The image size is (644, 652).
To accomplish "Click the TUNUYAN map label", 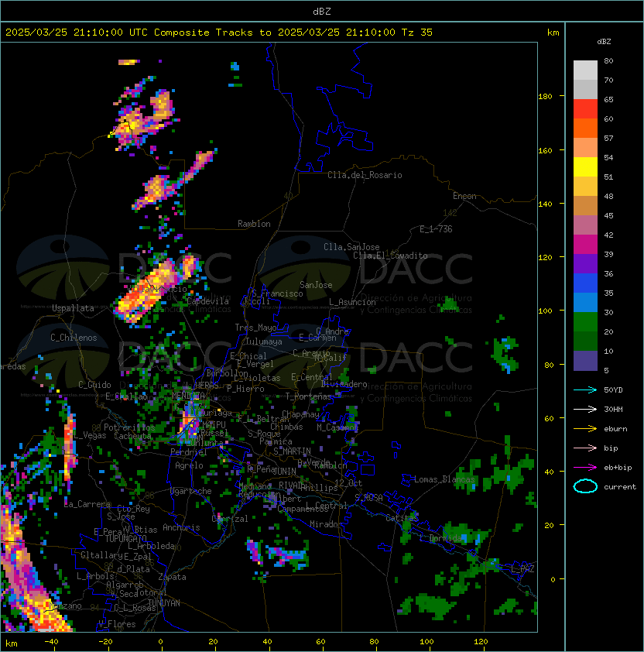I will click(x=164, y=602).
